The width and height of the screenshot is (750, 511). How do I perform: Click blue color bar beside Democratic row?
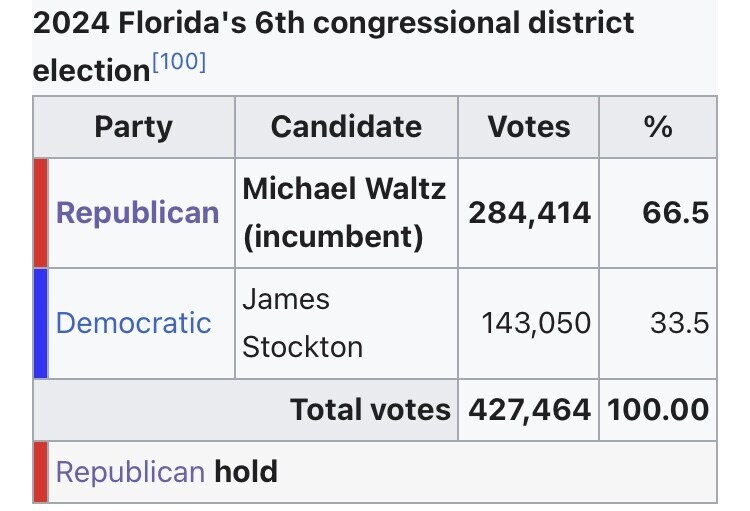point(40,323)
